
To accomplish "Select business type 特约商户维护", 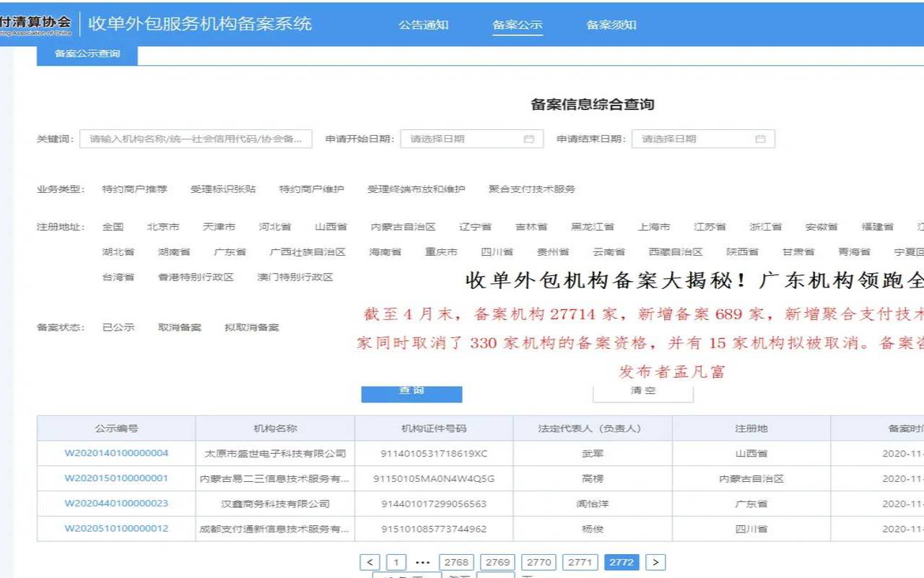I will tap(312, 189).
